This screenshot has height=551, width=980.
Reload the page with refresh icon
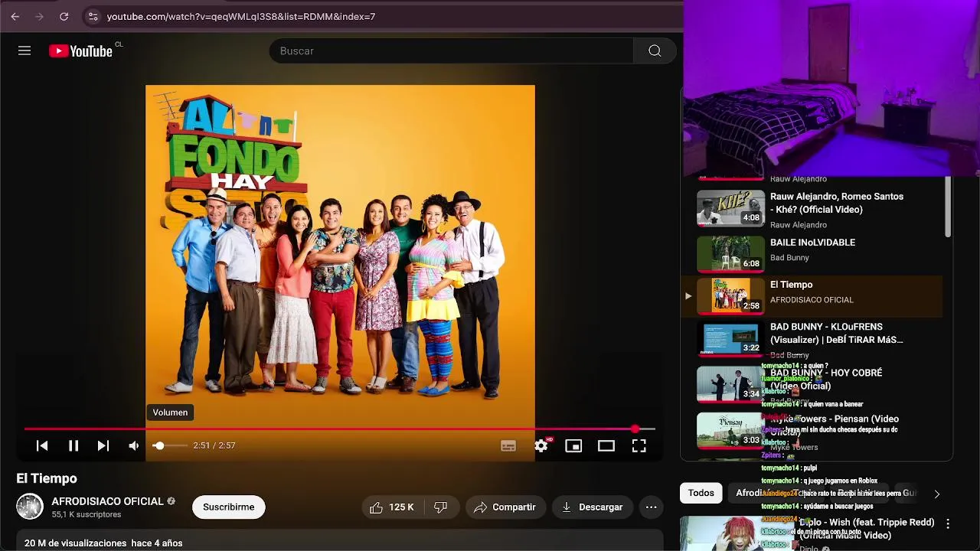pyautogui.click(x=64, y=16)
